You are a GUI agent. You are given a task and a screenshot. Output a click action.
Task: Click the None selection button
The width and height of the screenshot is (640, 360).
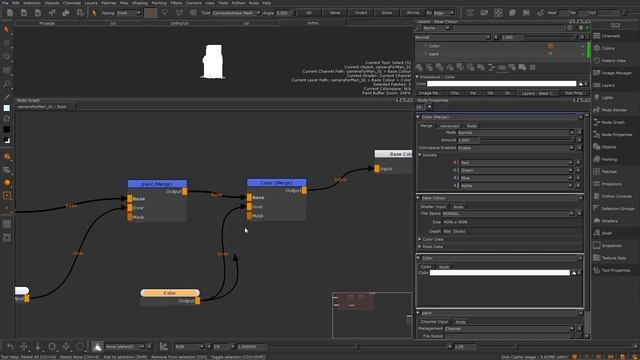(x=335, y=13)
